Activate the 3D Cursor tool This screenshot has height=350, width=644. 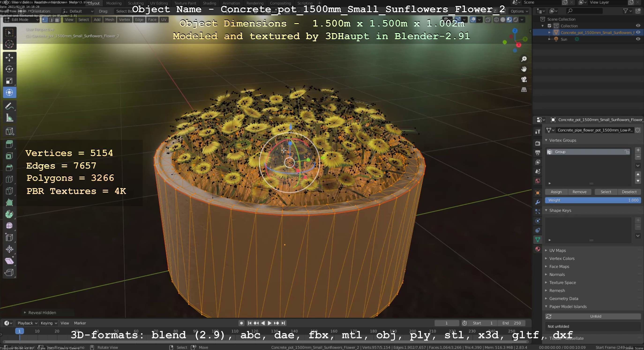(10, 44)
